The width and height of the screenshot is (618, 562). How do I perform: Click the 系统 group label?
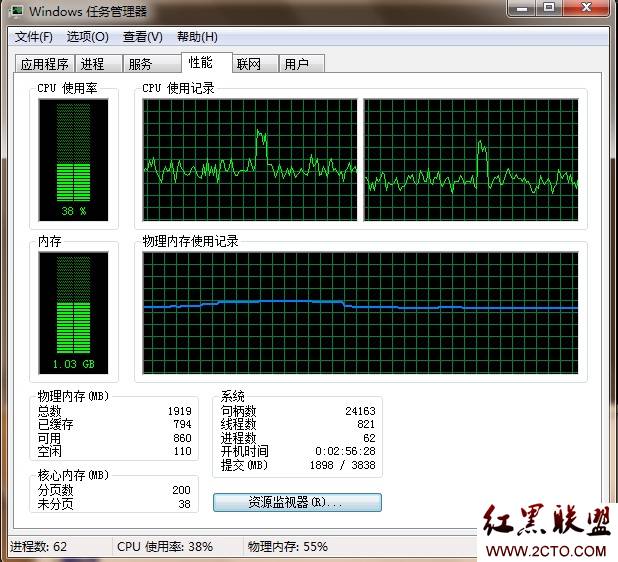(x=233, y=396)
